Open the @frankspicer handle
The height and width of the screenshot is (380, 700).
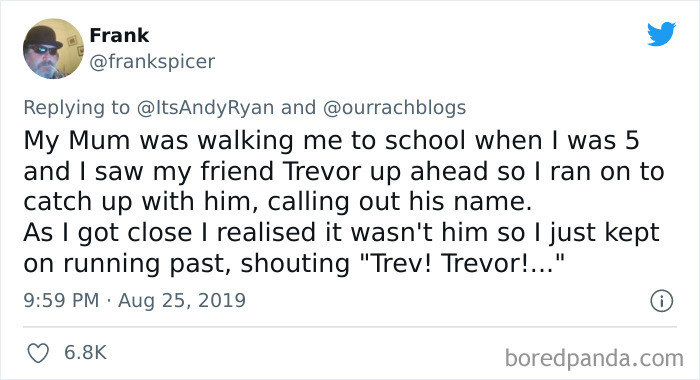pyautogui.click(x=152, y=62)
